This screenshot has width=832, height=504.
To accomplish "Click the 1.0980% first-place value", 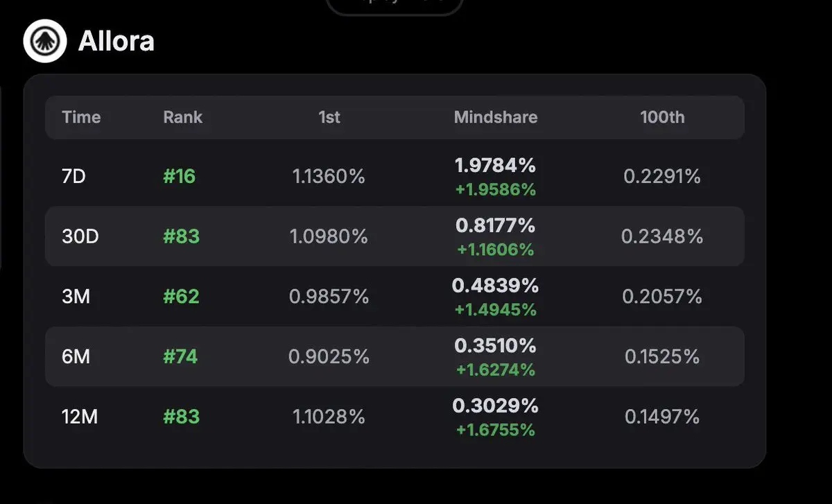I will point(329,236).
